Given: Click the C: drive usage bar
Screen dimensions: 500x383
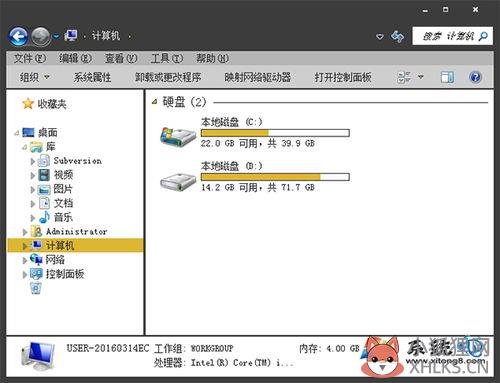Looking at the screenshot, I should 275,133.
